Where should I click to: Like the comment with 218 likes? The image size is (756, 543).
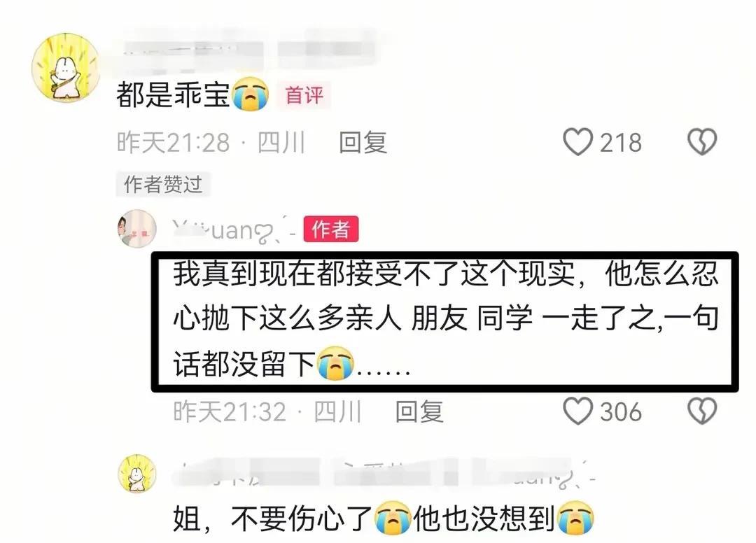point(577,142)
